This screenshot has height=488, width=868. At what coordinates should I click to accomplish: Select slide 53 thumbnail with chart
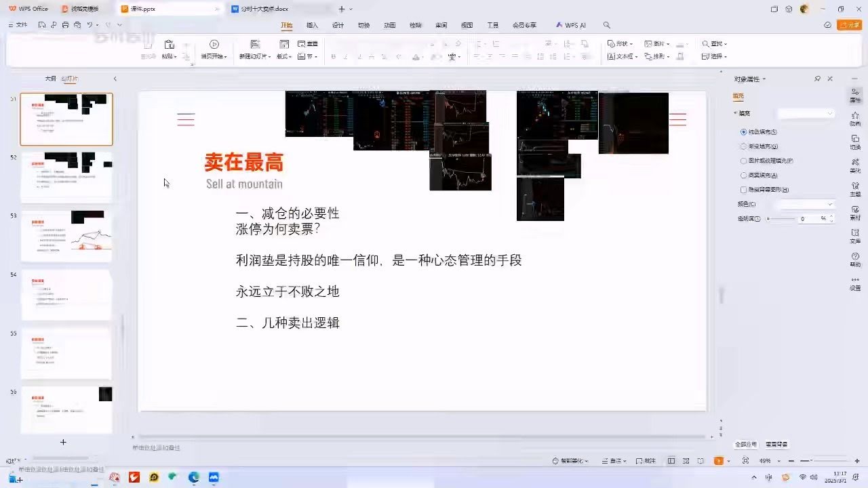tap(66, 236)
